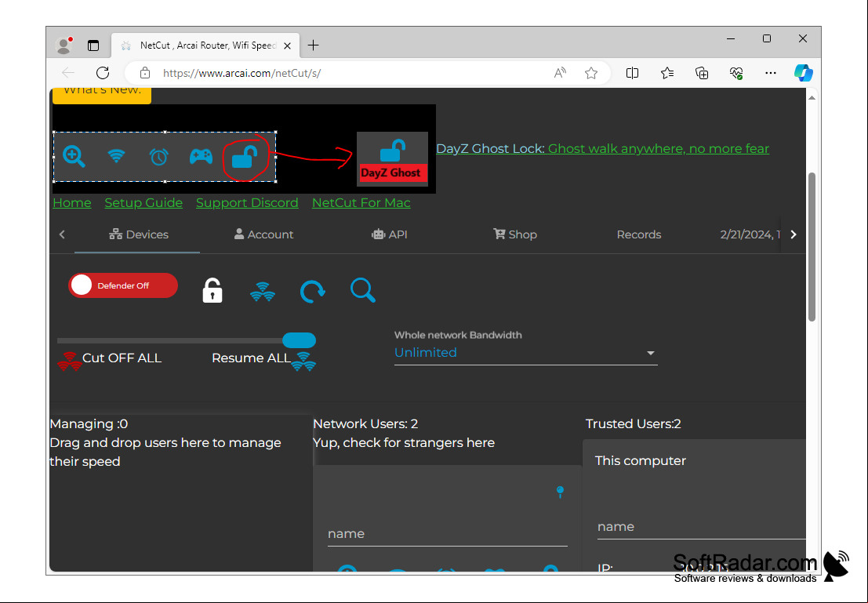Toggle the Defender Off switch
Viewport: 868px width, 603px height.
click(x=123, y=285)
